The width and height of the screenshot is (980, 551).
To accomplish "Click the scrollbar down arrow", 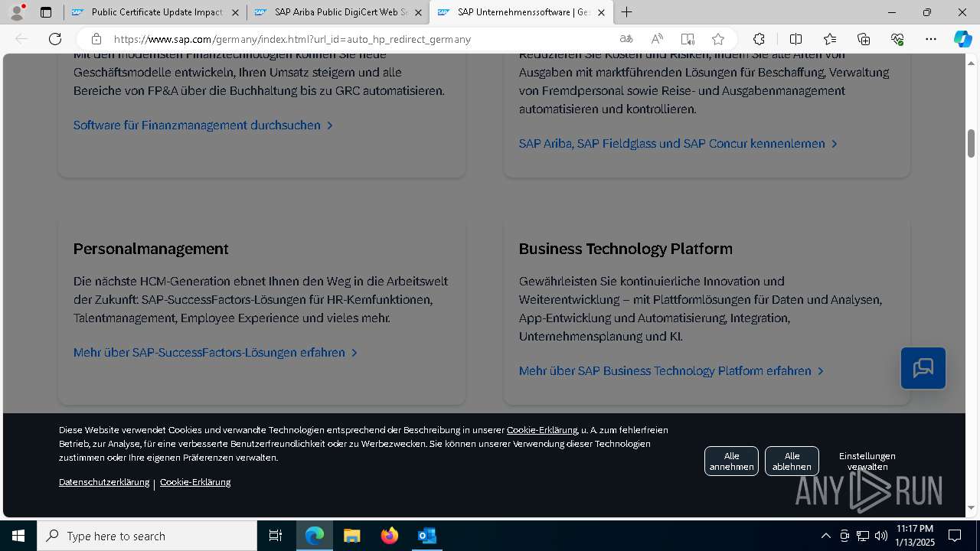I will pos(972,508).
